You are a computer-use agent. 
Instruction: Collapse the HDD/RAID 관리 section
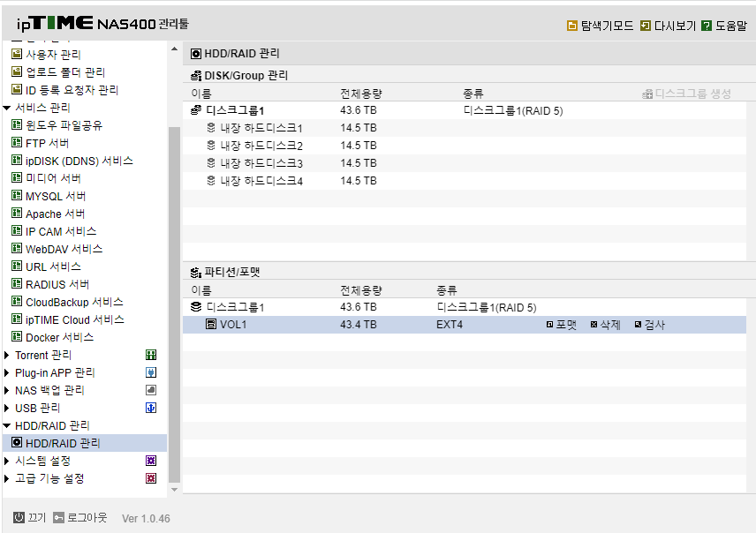coord(7,425)
